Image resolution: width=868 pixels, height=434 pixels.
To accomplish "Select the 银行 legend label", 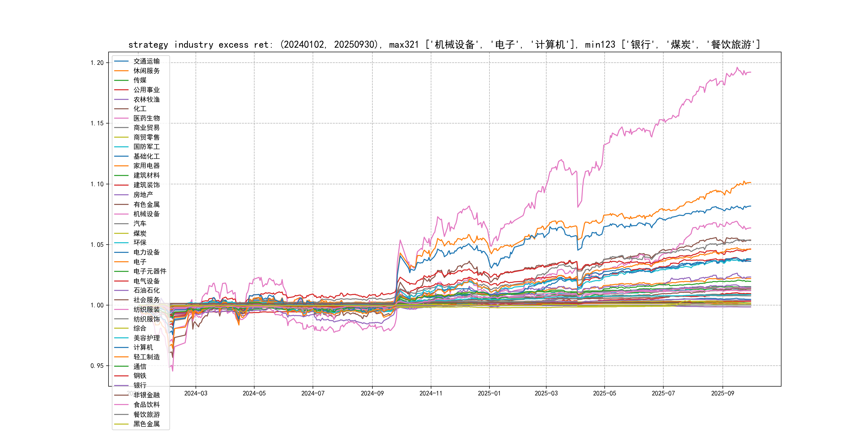I will click(140, 386).
